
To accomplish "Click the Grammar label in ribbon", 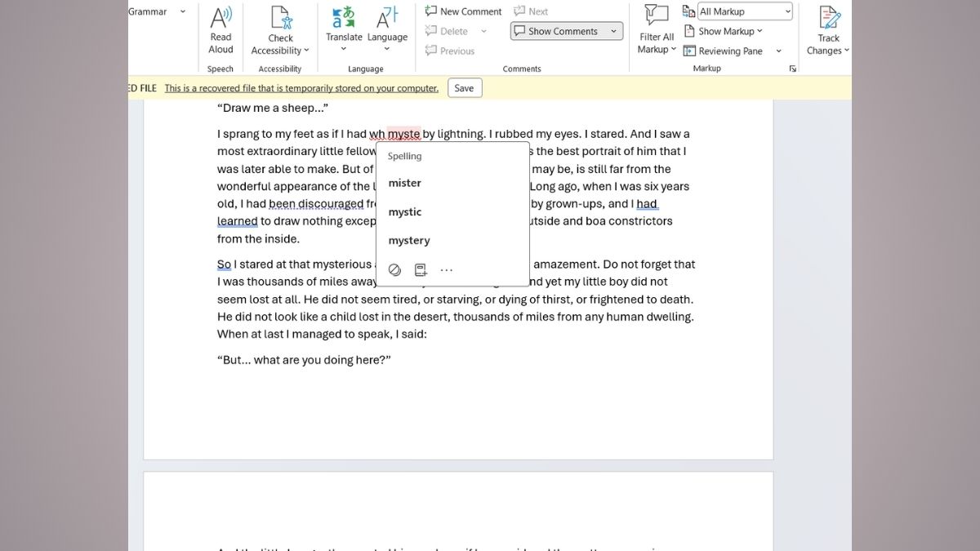I will click(148, 11).
